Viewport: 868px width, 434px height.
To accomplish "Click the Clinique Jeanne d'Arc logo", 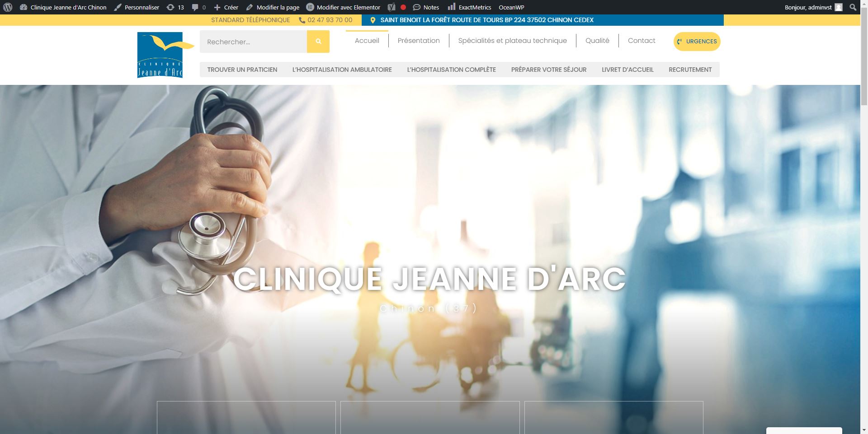I will point(165,55).
